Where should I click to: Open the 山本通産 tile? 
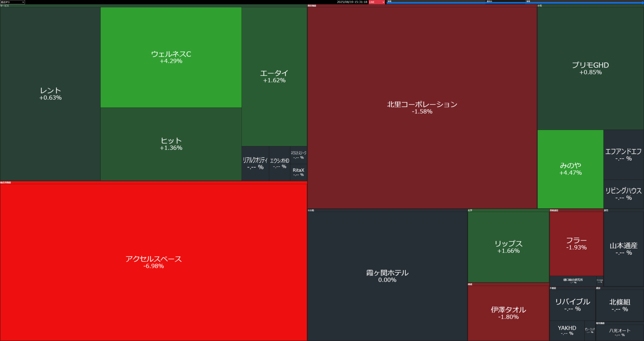[624, 249]
